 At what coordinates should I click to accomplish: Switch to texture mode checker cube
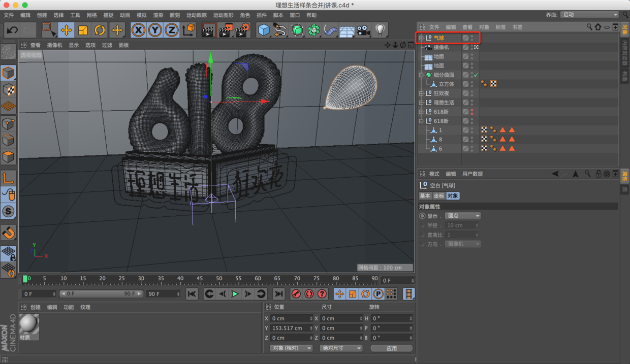tap(8, 90)
